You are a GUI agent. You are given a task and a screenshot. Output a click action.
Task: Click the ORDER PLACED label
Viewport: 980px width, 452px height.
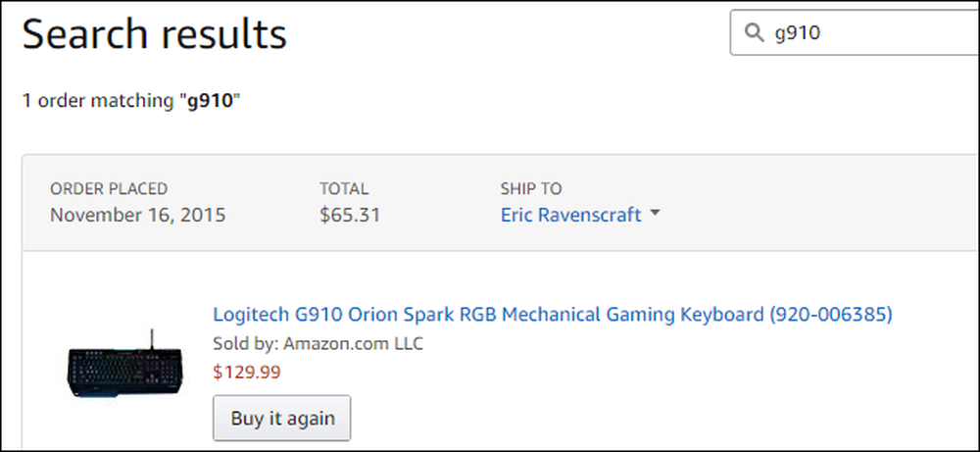(x=109, y=189)
